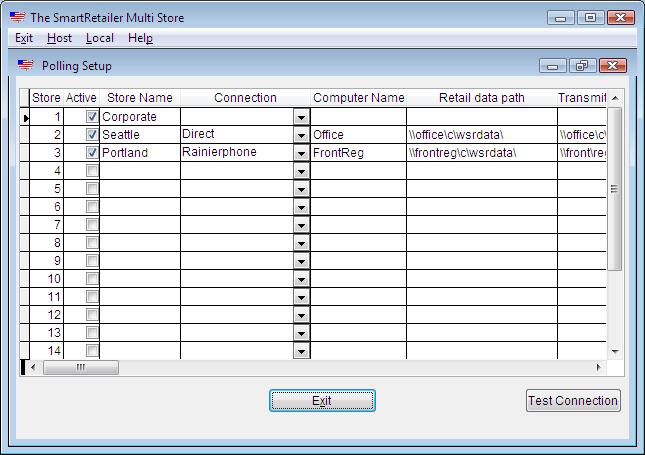This screenshot has width=645, height=455.
Task: Check the Active box for store 10
Action: point(92,279)
